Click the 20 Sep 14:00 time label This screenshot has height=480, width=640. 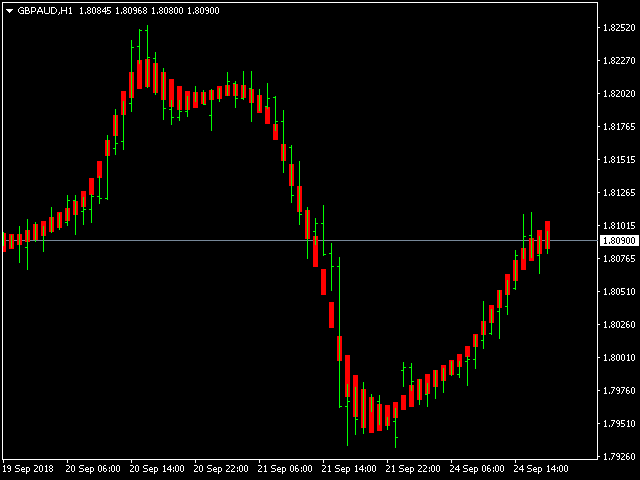tap(157, 469)
